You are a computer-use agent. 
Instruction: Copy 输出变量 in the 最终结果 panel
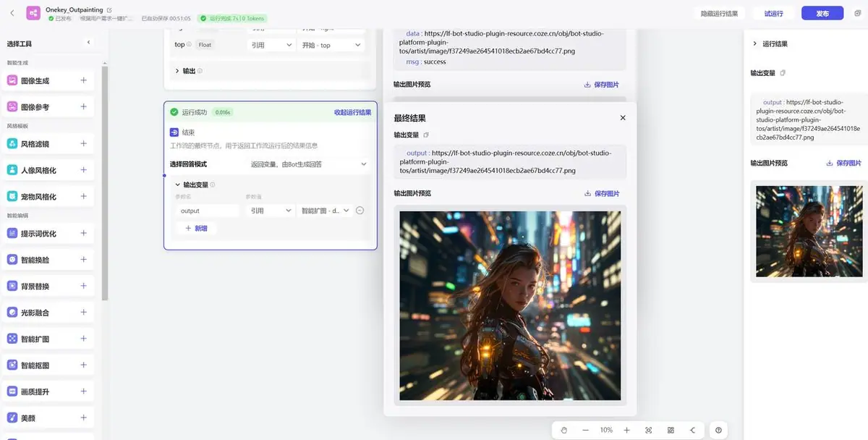tap(426, 135)
